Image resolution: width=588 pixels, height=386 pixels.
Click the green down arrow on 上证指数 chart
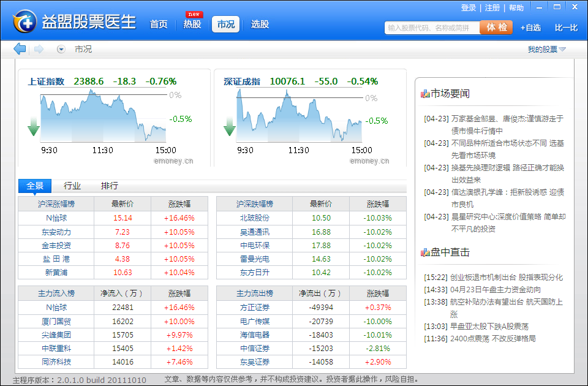click(34, 126)
